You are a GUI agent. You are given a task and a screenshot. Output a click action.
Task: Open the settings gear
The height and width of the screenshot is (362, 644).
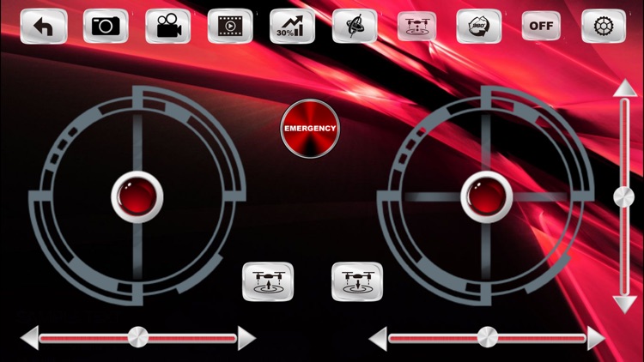click(x=604, y=27)
